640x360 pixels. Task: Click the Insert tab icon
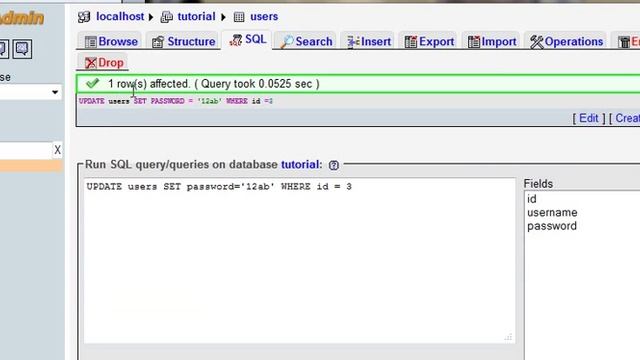point(353,42)
